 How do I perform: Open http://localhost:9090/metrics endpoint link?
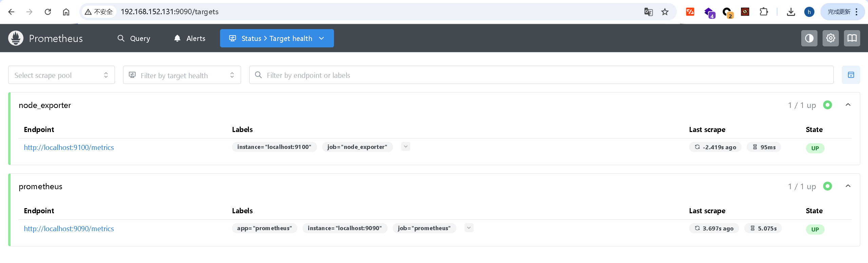tap(69, 228)
